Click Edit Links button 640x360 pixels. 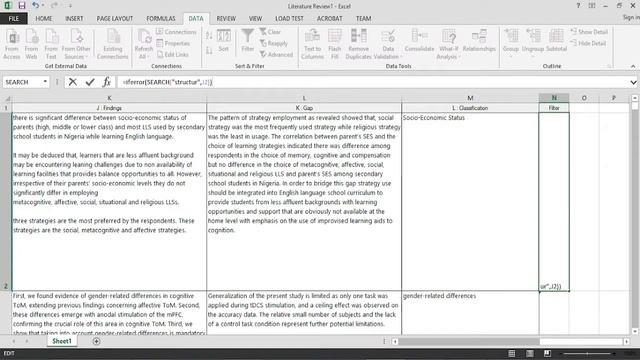point(172,54)
